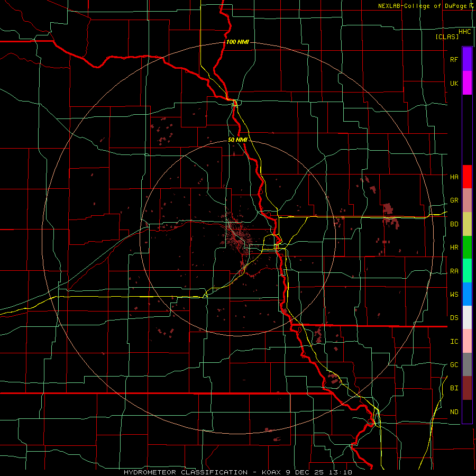This screenshot has height=476, width=476.
Task: Click the RF purple legend swatch
Action: tap(467, 59)
